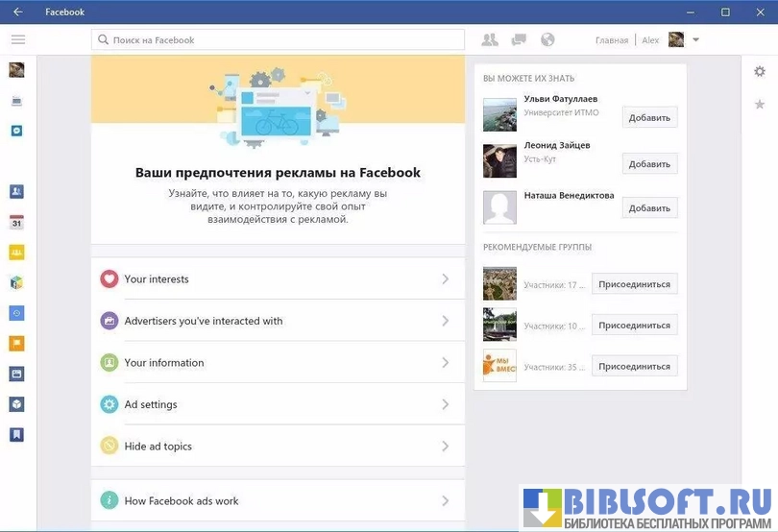Image resolution: width=778 pixels, height=532 pixels.
Task: Open the hamburger menu icon
Action: [x=17, y=39]
